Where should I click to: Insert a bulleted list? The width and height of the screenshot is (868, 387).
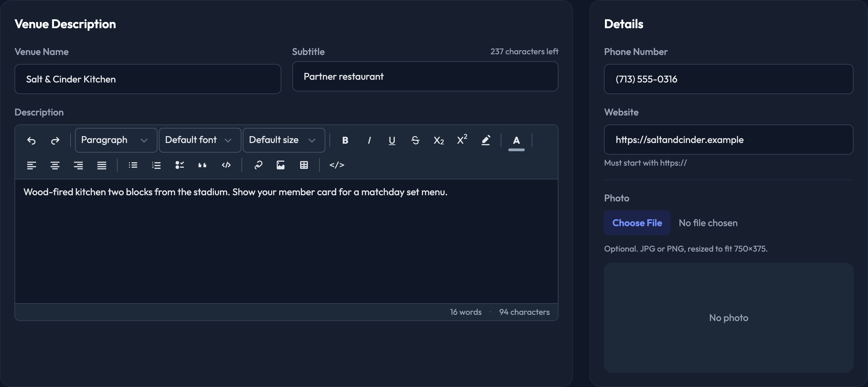coord(133,165)
